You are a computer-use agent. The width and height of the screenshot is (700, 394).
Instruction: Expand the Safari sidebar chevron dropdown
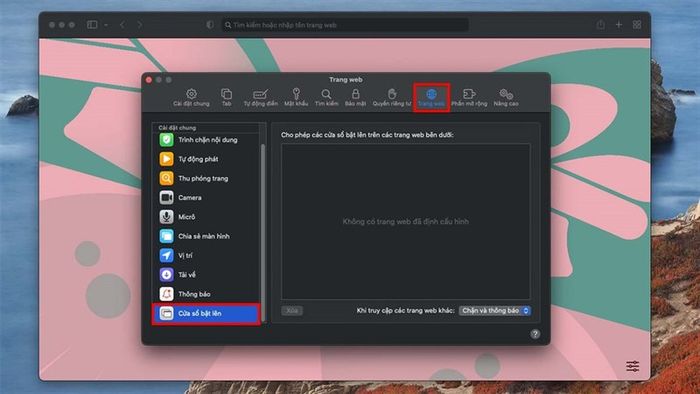tap(106, 25)
